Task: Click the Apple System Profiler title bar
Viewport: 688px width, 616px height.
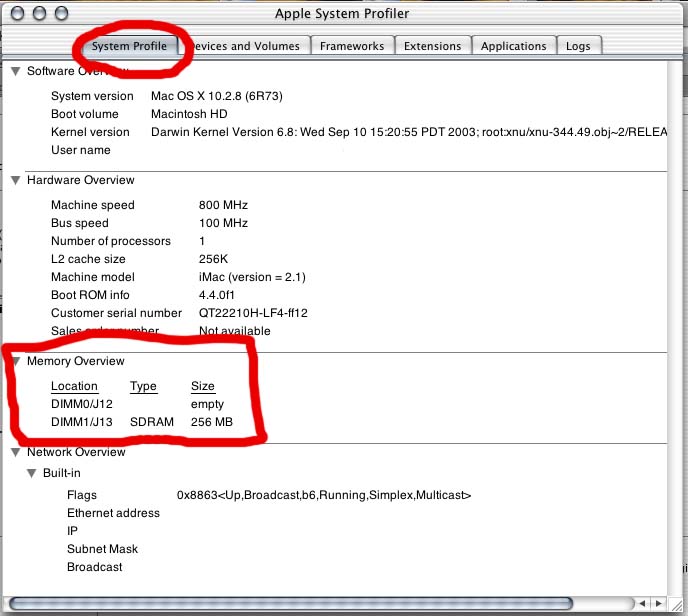Action: click(342, 14)
